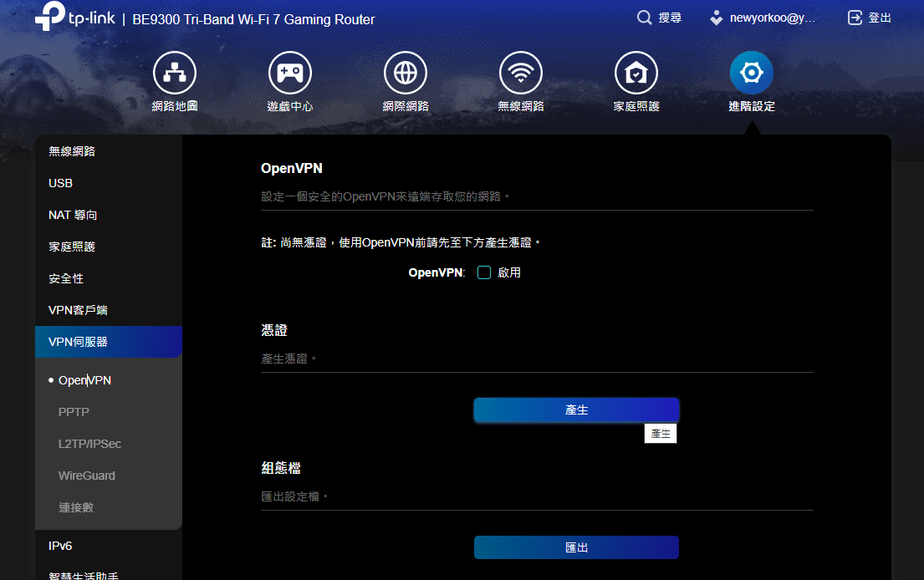The image size is (924, 580).
Task: Click the 組態檔 config file heading
Action: (x=281, y=468)
